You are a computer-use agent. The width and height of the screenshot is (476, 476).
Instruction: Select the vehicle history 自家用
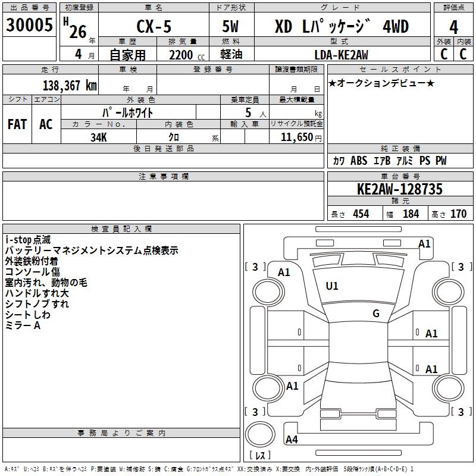pos(127,55)
